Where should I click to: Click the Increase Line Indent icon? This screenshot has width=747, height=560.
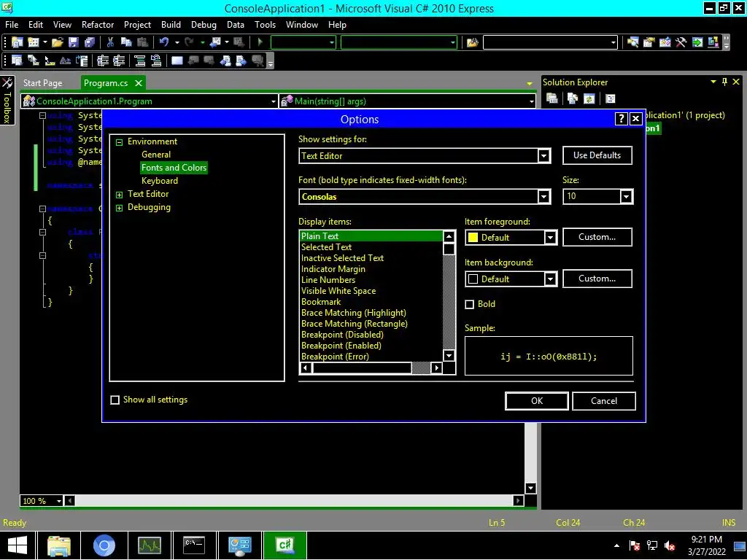click(119, 61)
